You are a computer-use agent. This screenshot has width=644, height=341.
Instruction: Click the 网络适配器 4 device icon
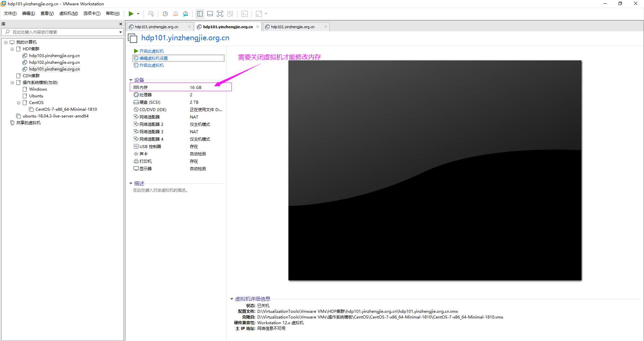click(136, 139)
